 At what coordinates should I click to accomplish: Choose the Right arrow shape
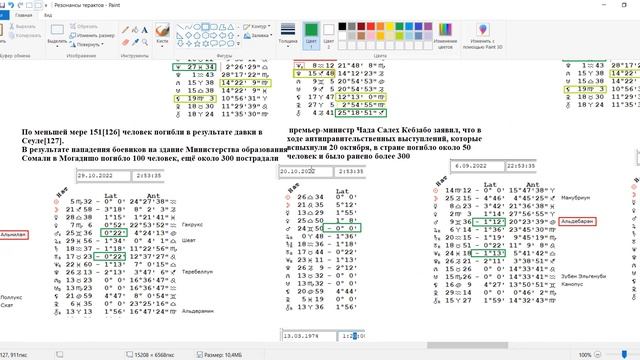[214, 36]
